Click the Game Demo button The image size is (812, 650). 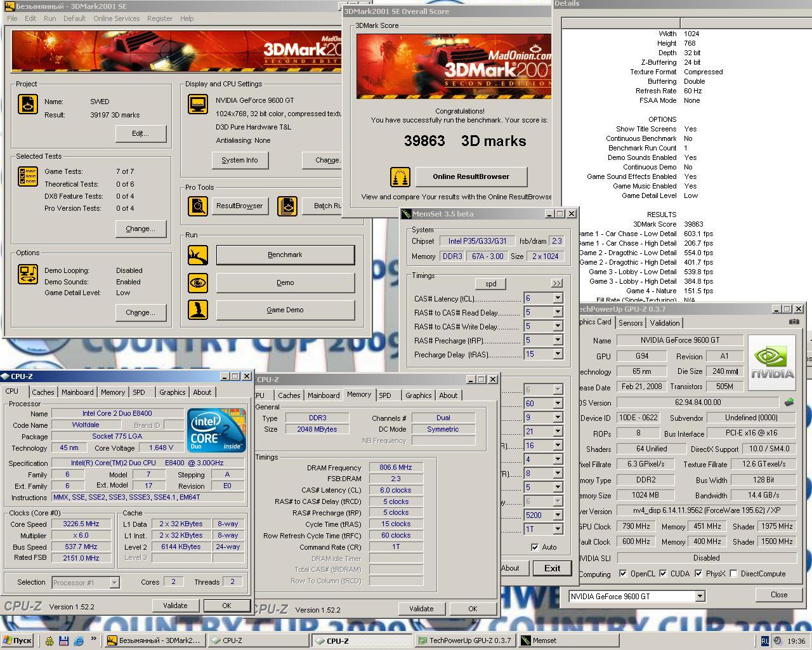click(285, 310)
